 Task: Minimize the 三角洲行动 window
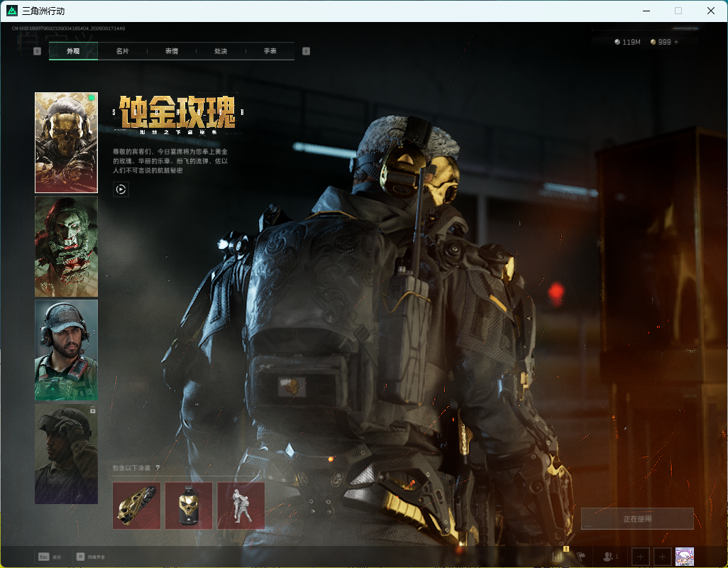646,11
